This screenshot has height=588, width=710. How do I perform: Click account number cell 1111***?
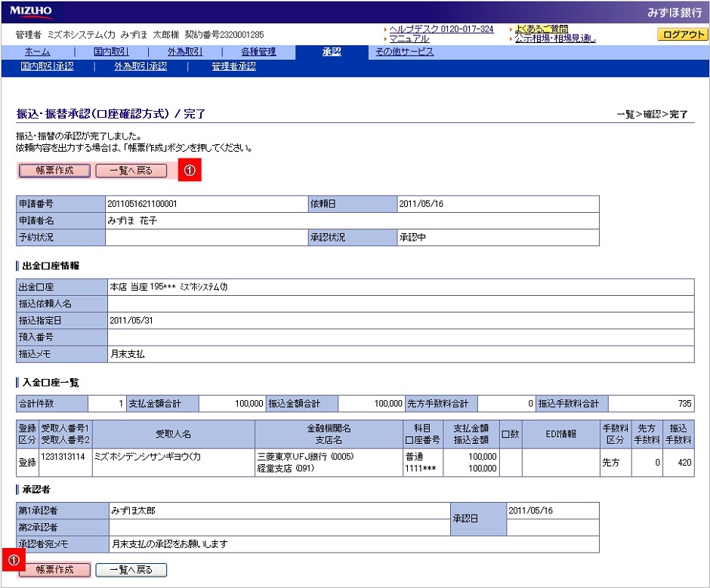420,469
